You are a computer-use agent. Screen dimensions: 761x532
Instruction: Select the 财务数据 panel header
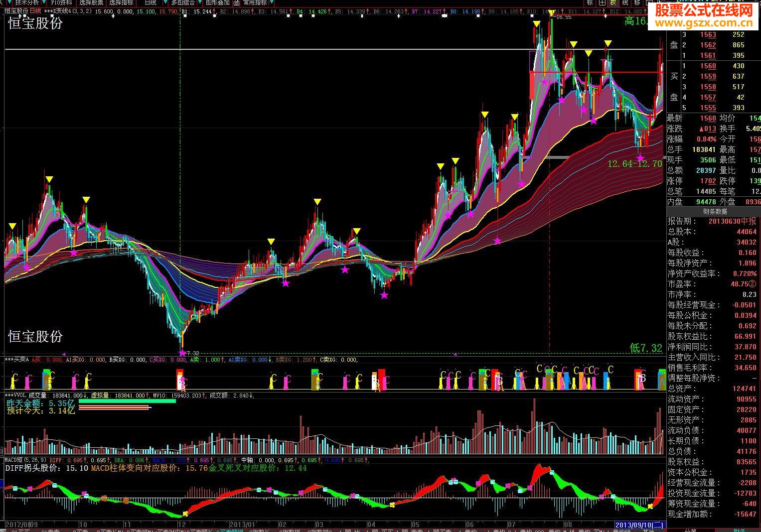(x=714, y=212)
